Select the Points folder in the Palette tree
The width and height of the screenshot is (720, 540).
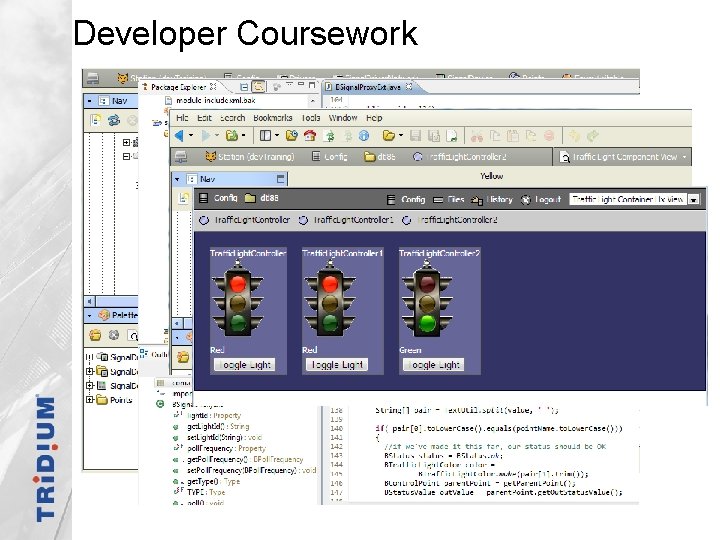coord(116,400)
